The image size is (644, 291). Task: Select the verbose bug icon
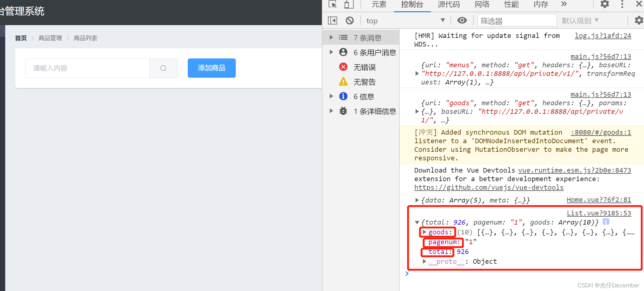click(343, 111)
